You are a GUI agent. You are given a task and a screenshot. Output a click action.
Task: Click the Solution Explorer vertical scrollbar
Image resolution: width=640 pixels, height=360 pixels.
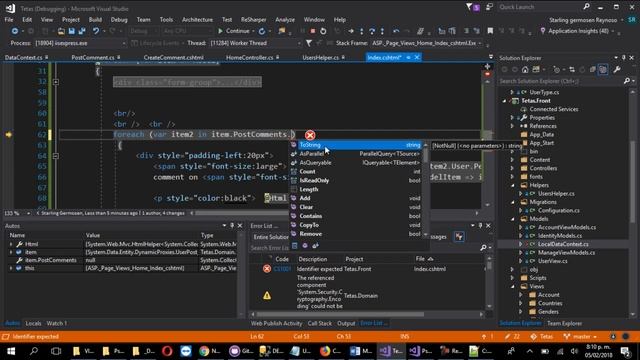[x=632, y=182]
